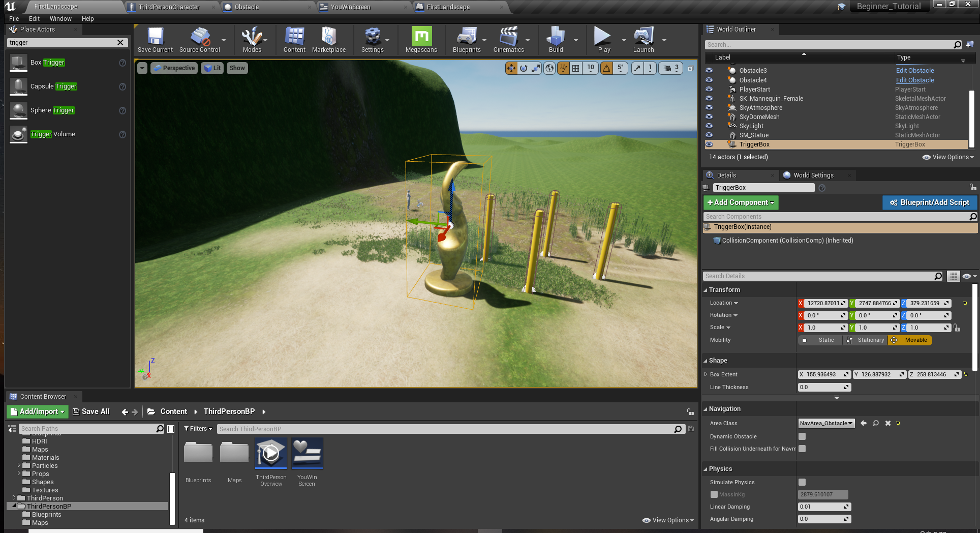Open the YouWin Screen asset thumbnail
The width and height of the screenshot is (980, 533).
(x=307, y=453)
